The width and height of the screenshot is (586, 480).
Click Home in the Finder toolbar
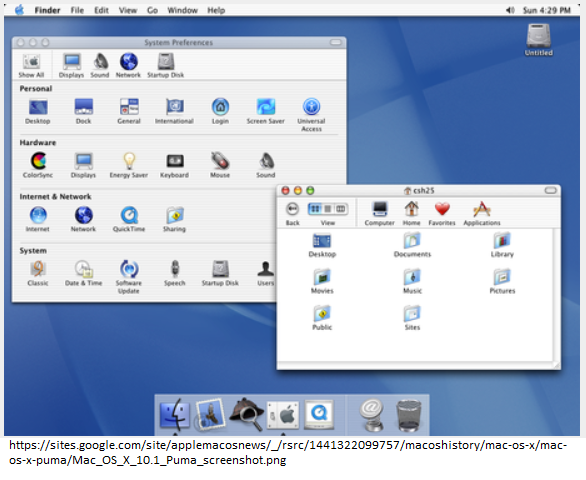pos(411,213)
